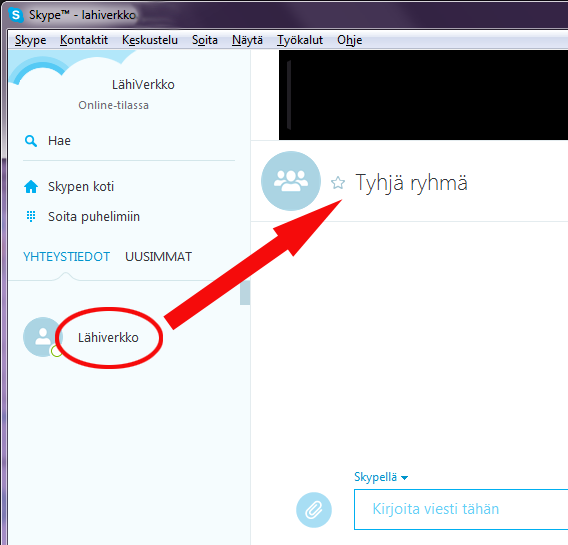Click the Lähiverkko contact avatar

pyautogui.click(x=43, y=337)
